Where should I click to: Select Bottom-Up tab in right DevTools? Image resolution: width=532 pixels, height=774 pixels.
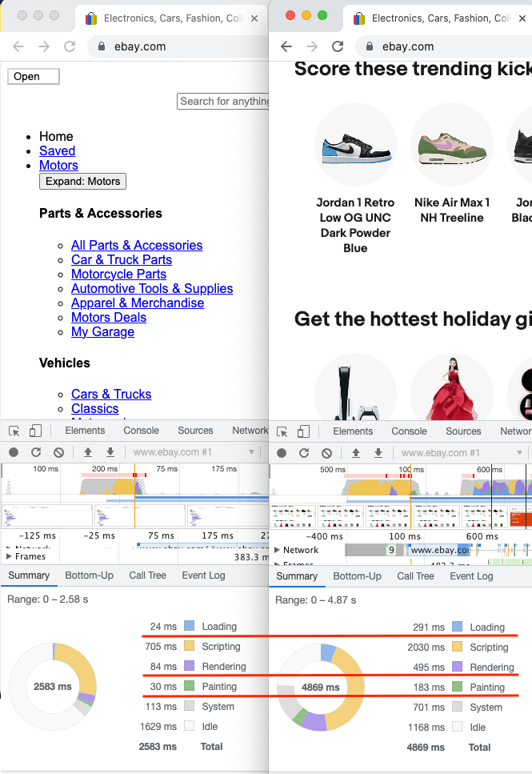click(358, 576)
